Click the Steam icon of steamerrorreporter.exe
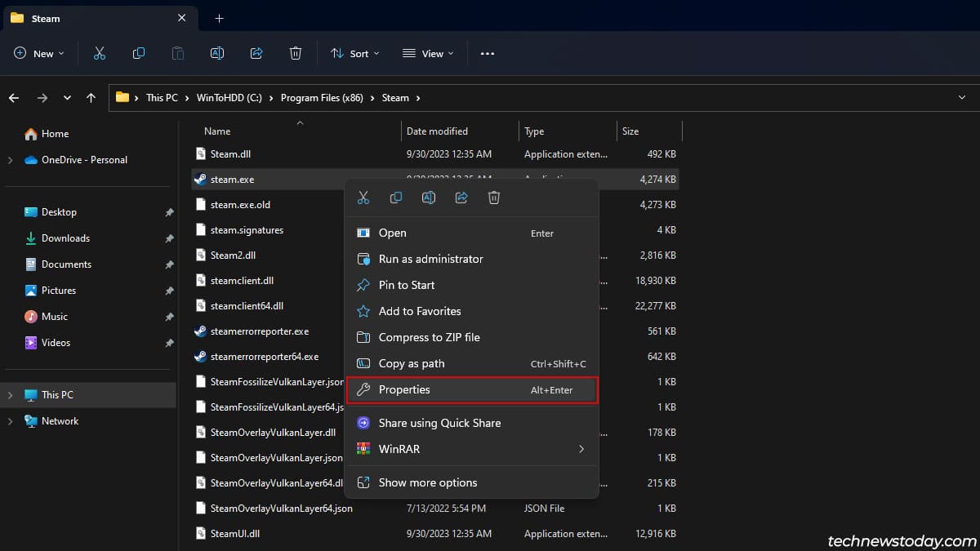The width and height of the screenshot is (980, 551). [200, 331]
